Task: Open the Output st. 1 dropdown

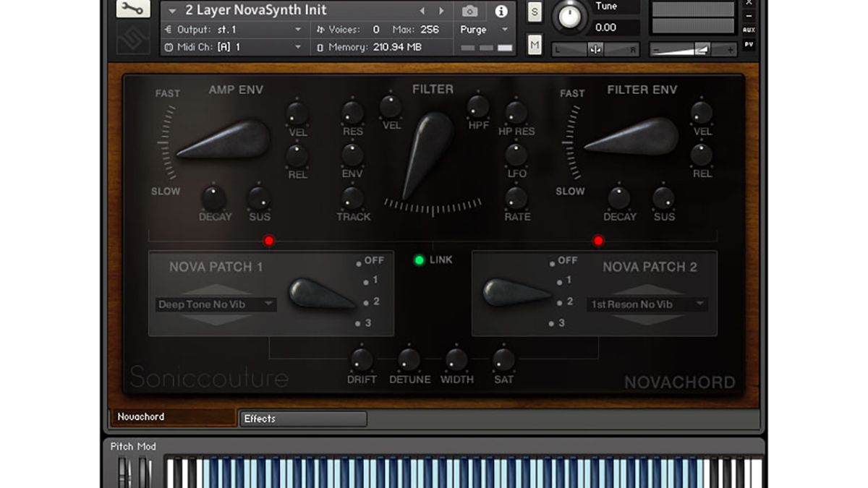Action: tap(233, 29)
